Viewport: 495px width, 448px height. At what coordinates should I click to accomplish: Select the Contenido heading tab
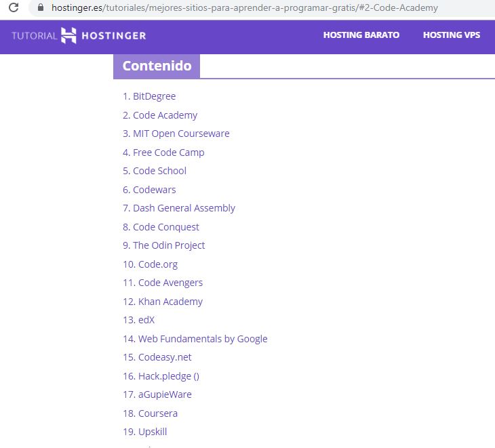tap(157, 66)
